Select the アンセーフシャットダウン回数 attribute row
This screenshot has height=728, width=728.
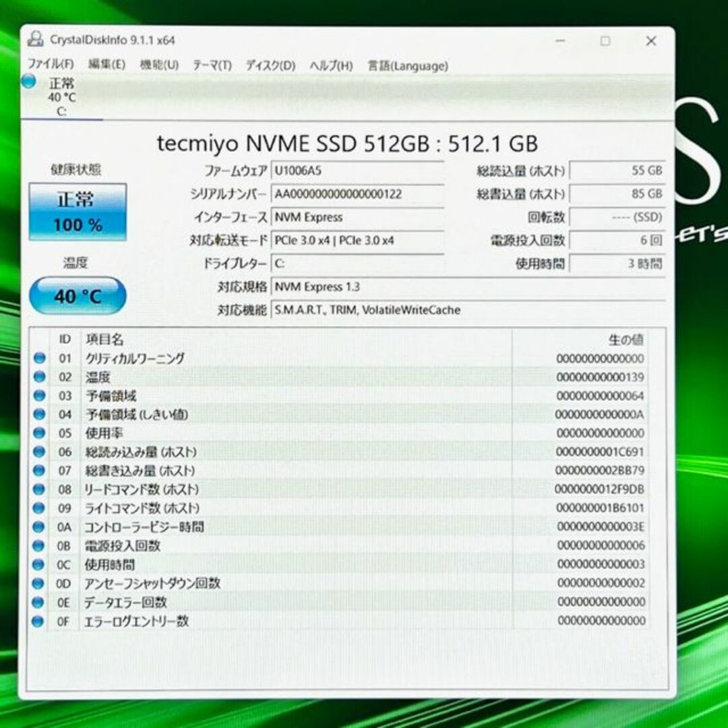pos(339,583)
